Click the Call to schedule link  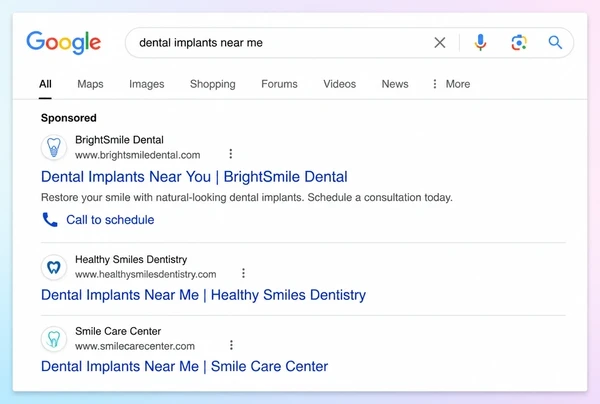coord(110,220)
